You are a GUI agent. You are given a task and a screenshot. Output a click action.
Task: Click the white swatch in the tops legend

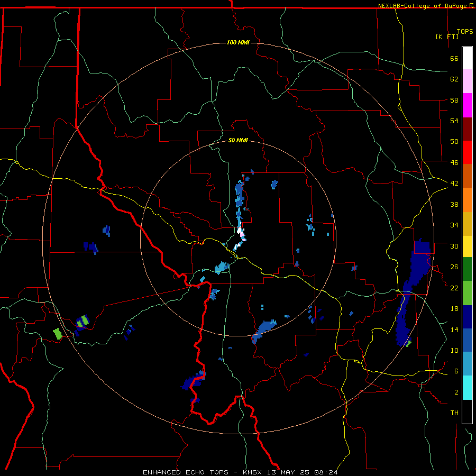point(467,58)
